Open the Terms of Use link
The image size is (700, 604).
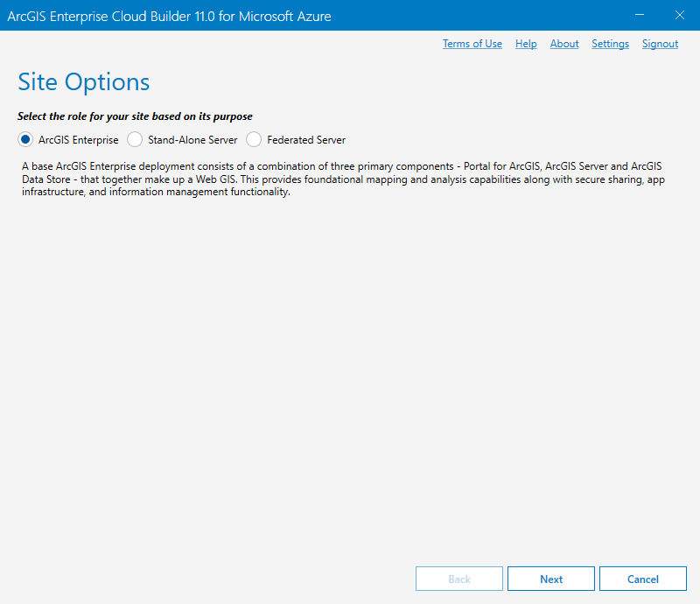[x=472, y=44]
